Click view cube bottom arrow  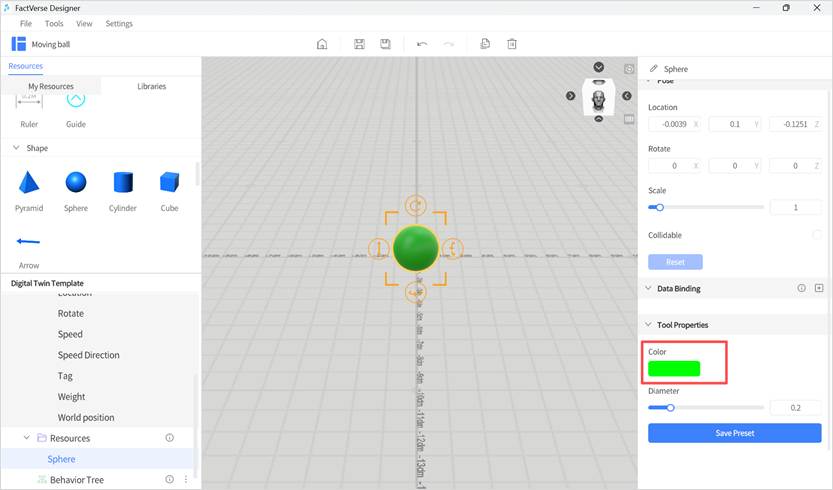pyautogui.click(x=599, y=119)
